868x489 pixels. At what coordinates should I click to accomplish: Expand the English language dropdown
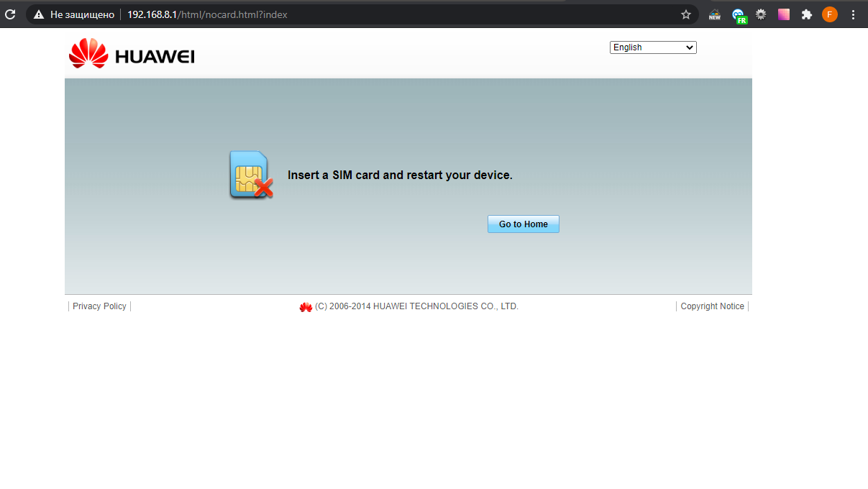[x=653, y=47]
